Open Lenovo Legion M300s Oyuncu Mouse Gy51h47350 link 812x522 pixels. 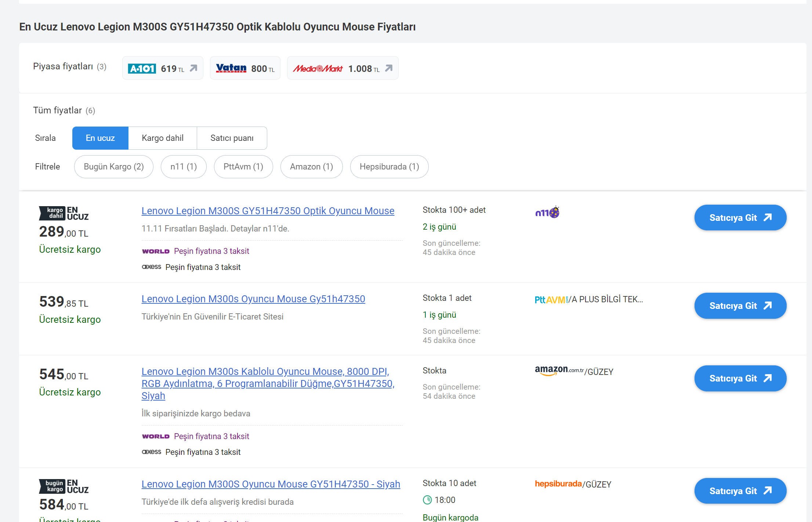(x=253, y=299)
